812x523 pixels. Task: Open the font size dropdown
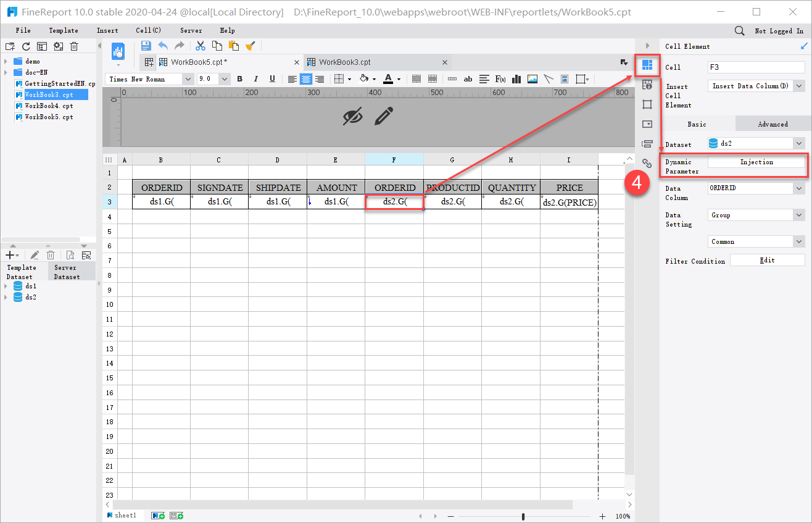tap(224, 78)
